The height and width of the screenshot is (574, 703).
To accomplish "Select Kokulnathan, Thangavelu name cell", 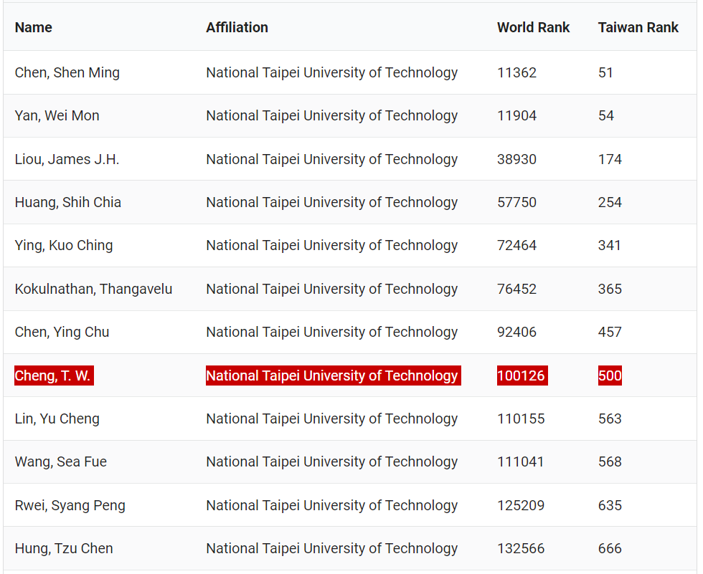I will click(x=93, y=289).
